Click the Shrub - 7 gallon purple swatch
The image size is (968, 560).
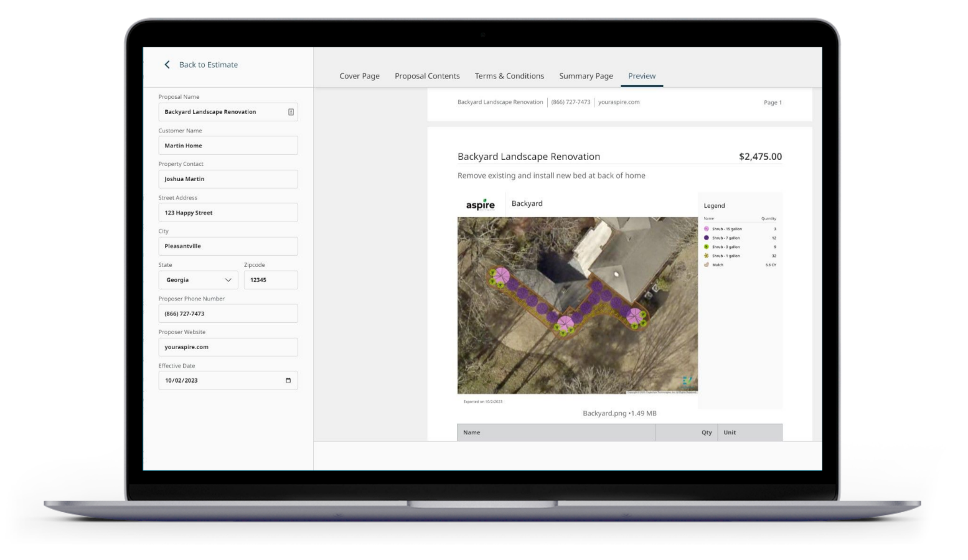click(x=707, y=238)
